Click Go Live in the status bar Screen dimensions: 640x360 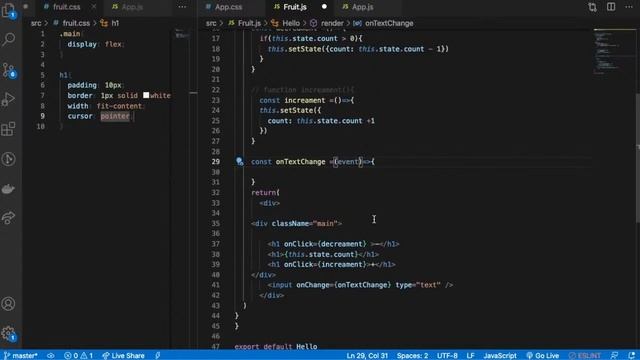[542, 356]
